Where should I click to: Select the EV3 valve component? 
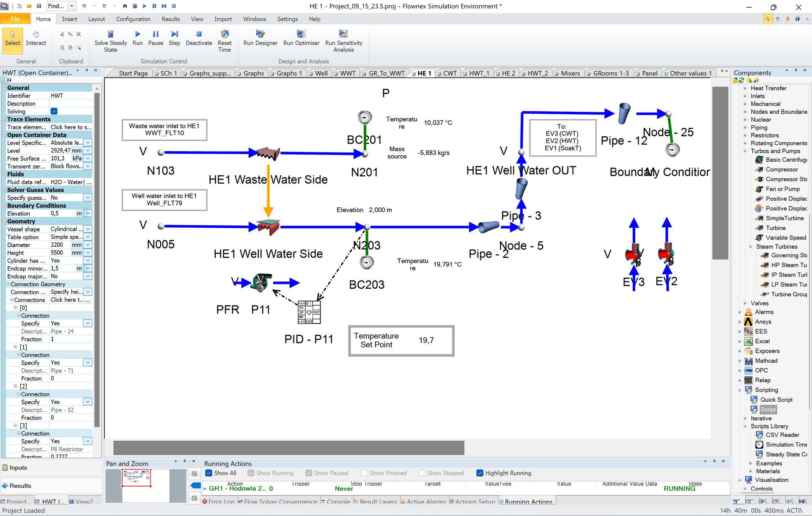[634, 254]
